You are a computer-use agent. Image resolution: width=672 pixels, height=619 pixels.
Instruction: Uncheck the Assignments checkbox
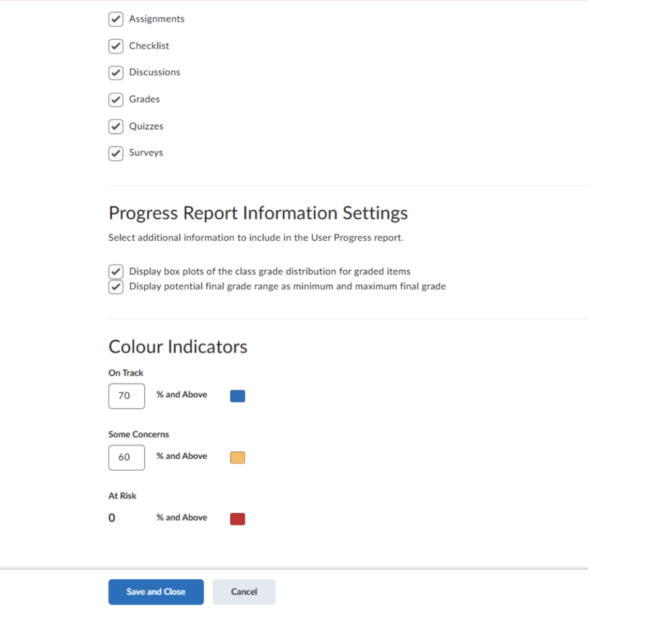(x=116, y=19)
